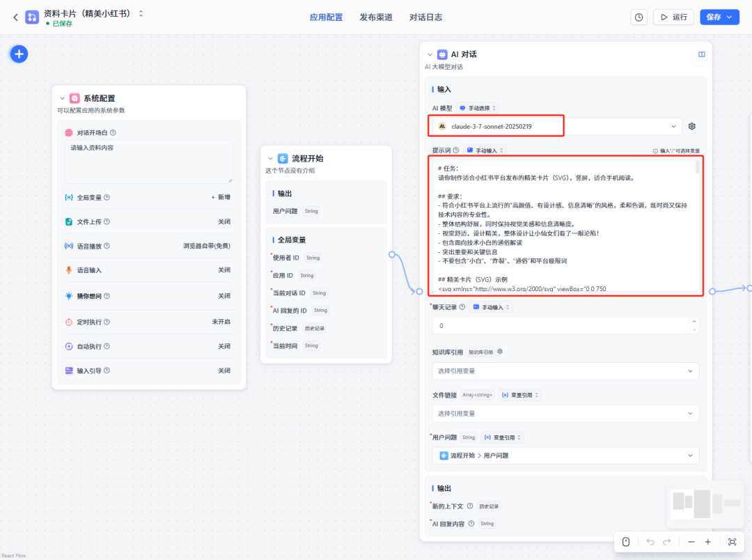Click the 运行 button
Screen dimensions: 752x560
click(x=674, y=17)
